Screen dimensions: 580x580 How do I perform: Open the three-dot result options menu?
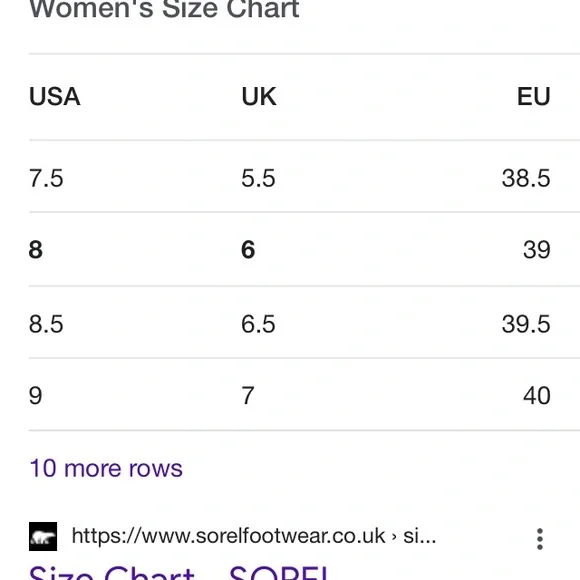(540, 539)
